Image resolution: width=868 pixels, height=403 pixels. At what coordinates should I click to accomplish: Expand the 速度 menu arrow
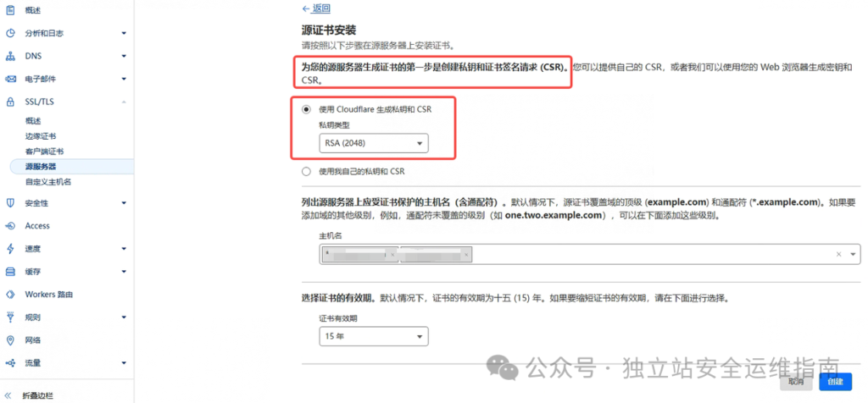pos(124,249)
